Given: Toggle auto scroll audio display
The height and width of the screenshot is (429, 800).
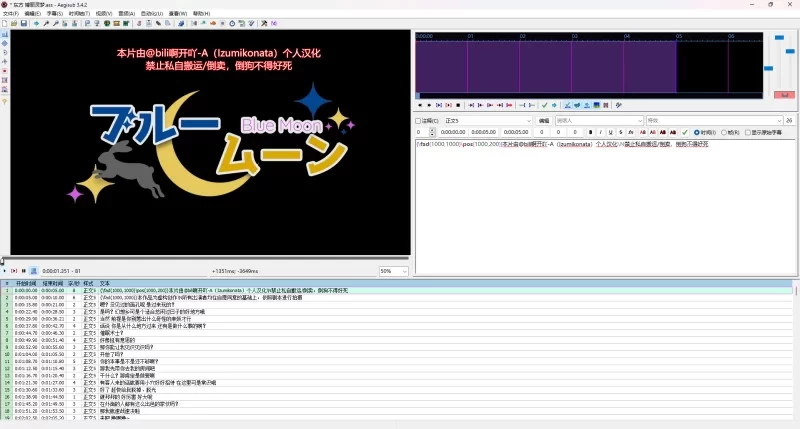Looking at the screenshot, I should (x=587, y=105).
